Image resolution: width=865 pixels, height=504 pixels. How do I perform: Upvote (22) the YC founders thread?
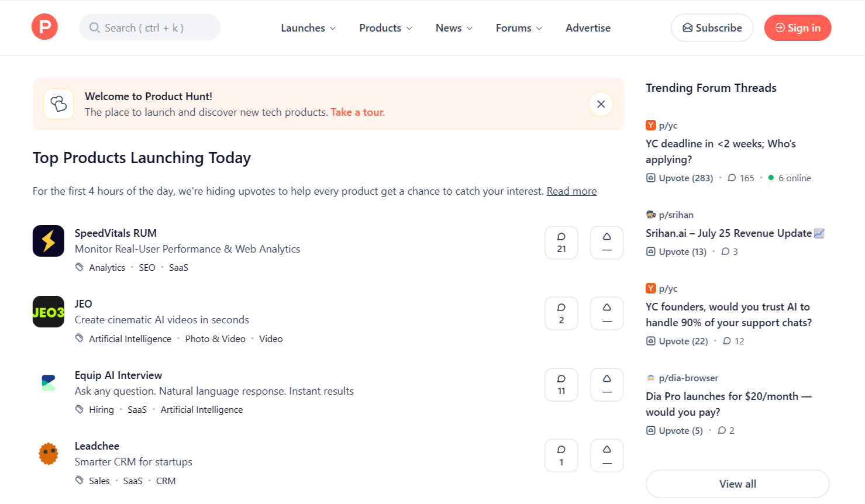677,341
